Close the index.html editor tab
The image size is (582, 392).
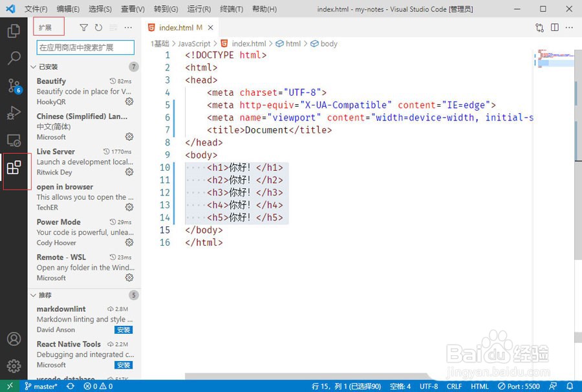coord(210,27)
